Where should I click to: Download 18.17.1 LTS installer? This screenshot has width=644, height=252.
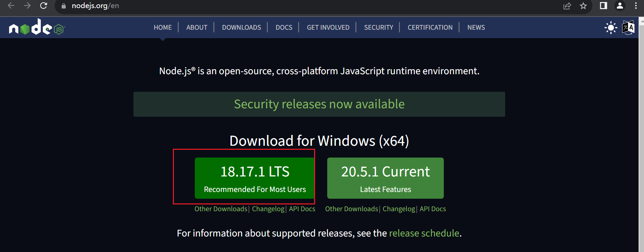(255, 178)
